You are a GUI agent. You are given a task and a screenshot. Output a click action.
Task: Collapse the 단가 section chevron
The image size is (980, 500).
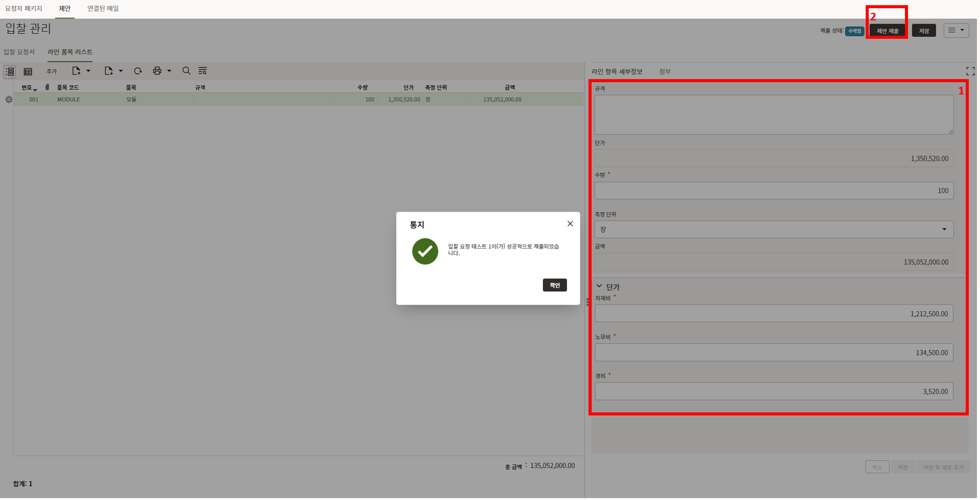click(x=599, y=286)
